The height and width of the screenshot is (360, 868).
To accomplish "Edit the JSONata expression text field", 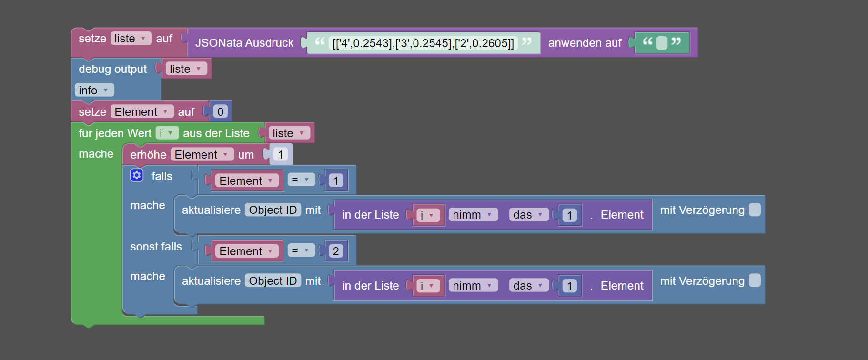I will (423, 43).
